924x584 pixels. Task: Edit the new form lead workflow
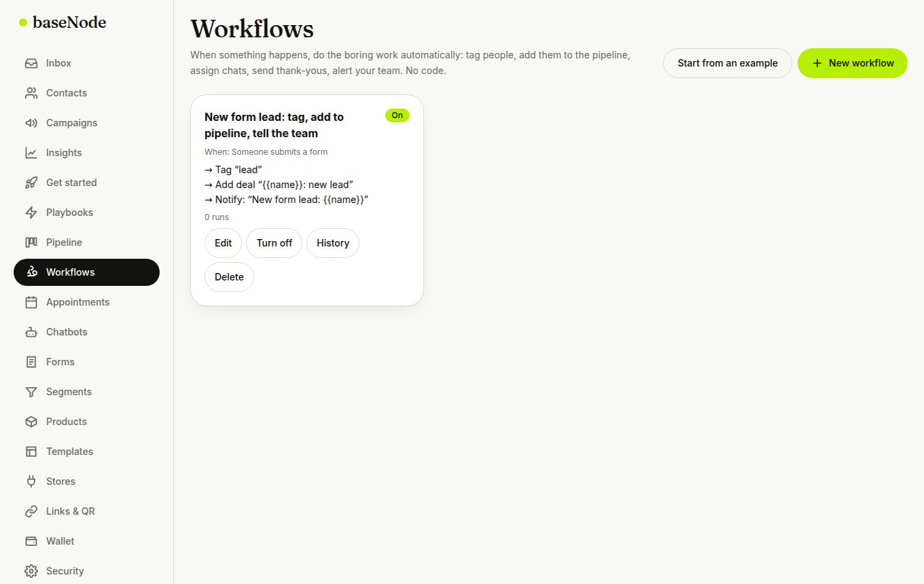coord(223,243)
